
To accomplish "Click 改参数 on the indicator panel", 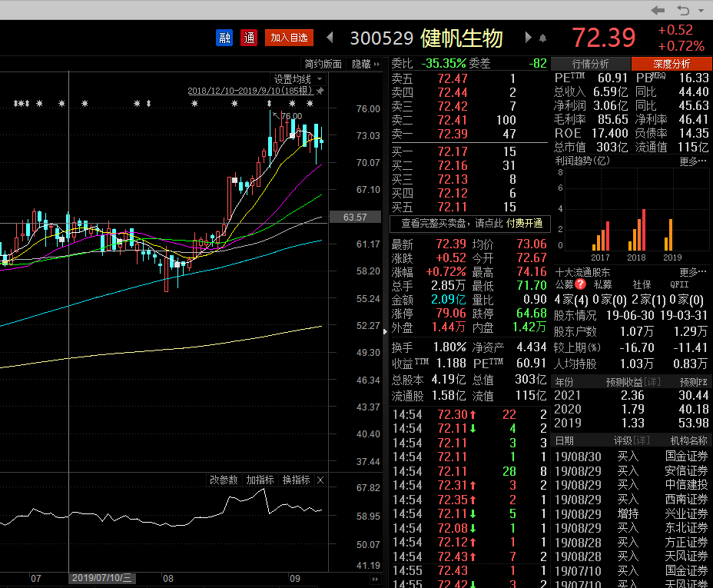I will (x=224, y=480).
